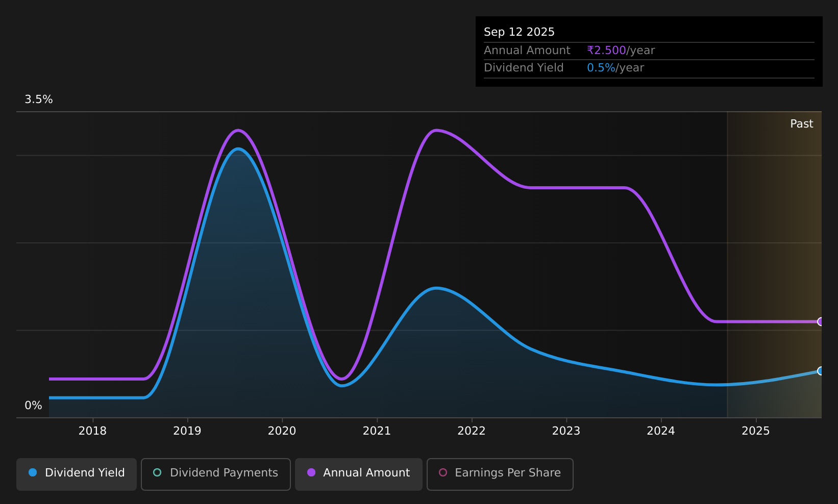Screen dimensions: 838x504
Task: Click the pink Earnings Per Share circle
Action: (x=443, y=472)
